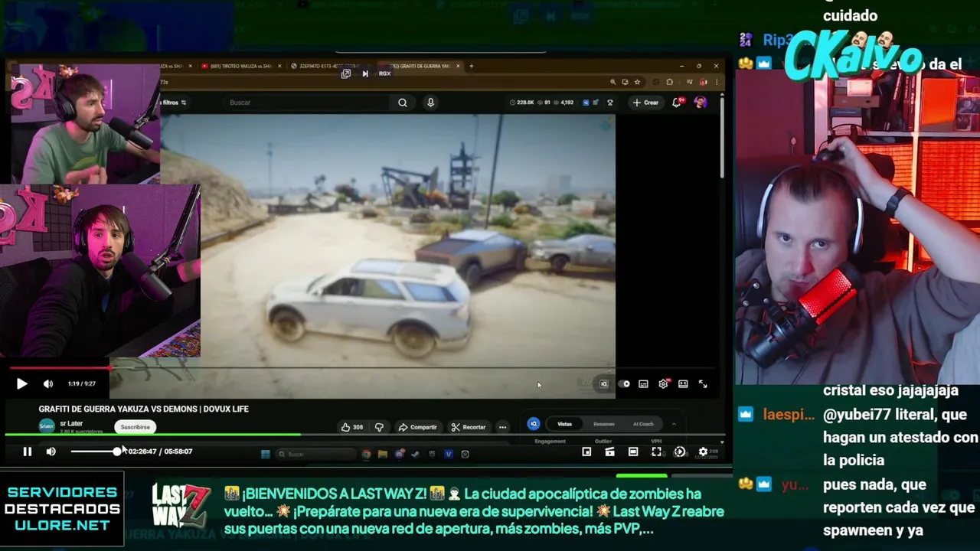Viewport: 980px width, 551px height.
Task: Bookmark the page with star icon
Action: coord(636,82)
